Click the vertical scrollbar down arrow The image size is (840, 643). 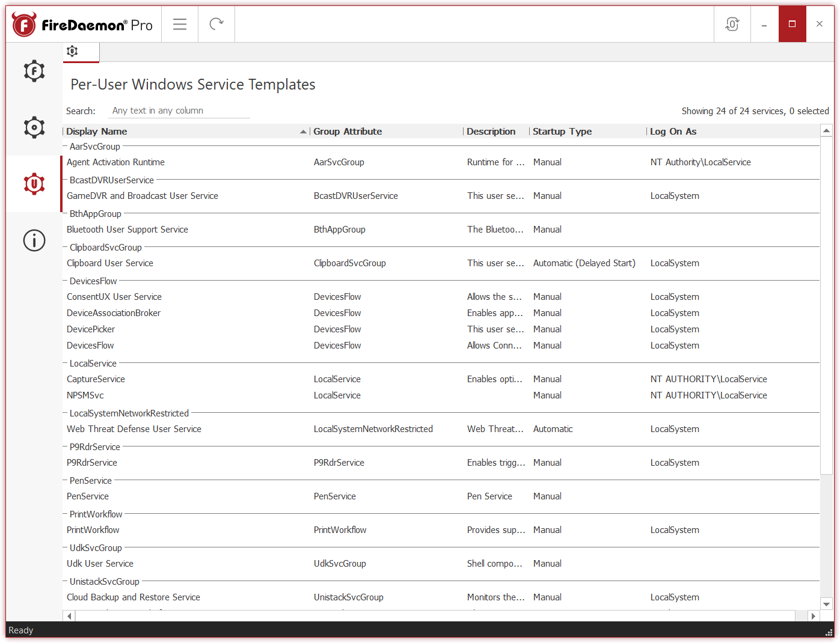pyautogui.click(x=827, y=604)
